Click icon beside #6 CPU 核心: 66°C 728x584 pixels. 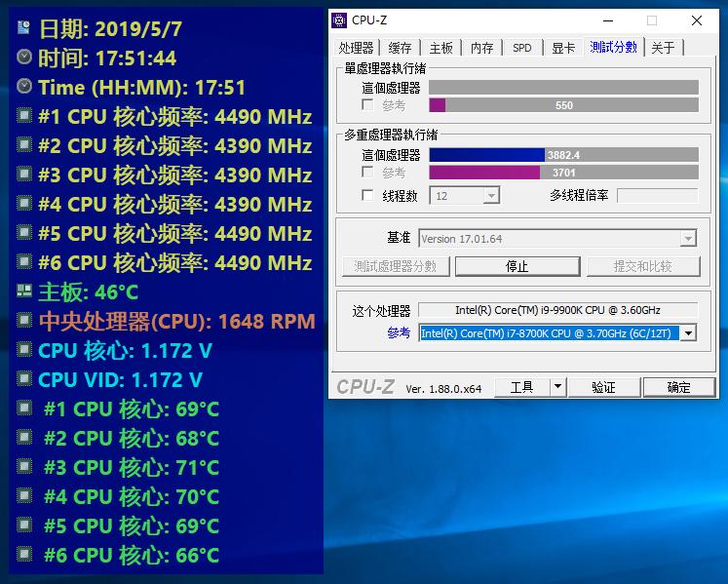point(24,554)
